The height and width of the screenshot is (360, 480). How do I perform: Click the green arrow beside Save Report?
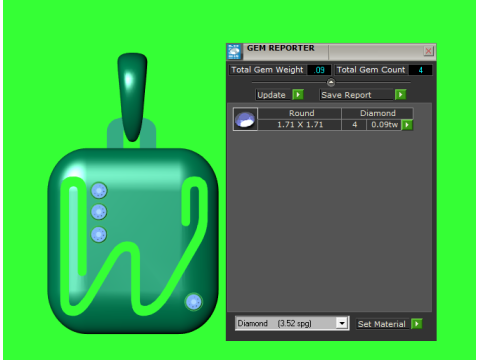pos(401,95)
